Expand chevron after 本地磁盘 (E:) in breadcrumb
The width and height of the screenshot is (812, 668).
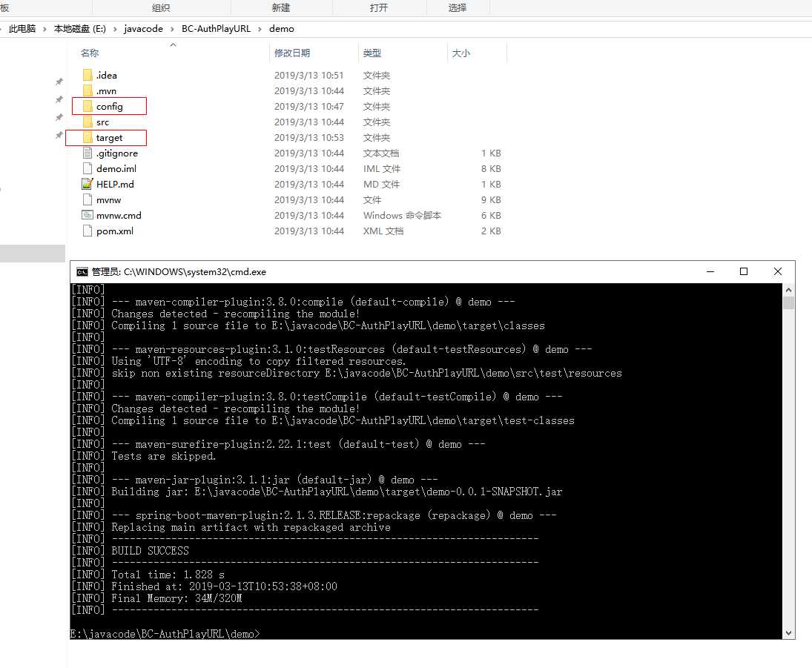point(115,29)
